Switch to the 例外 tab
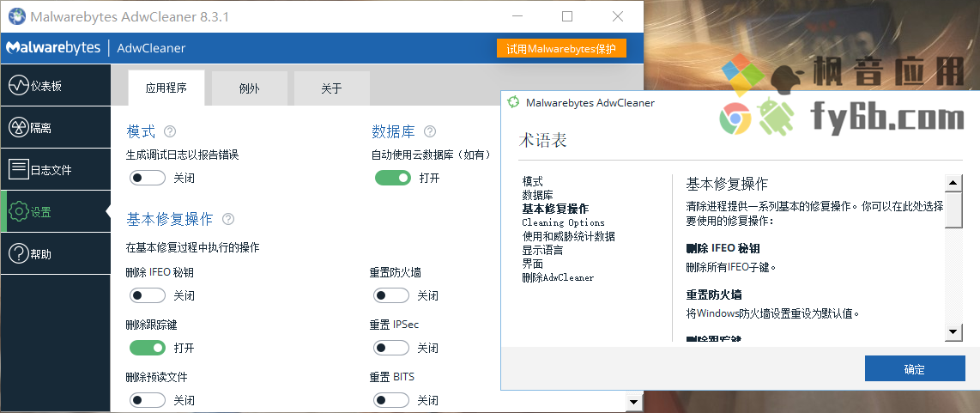The image size is (980, 413). pyautogui.click(x=250, y=88)
